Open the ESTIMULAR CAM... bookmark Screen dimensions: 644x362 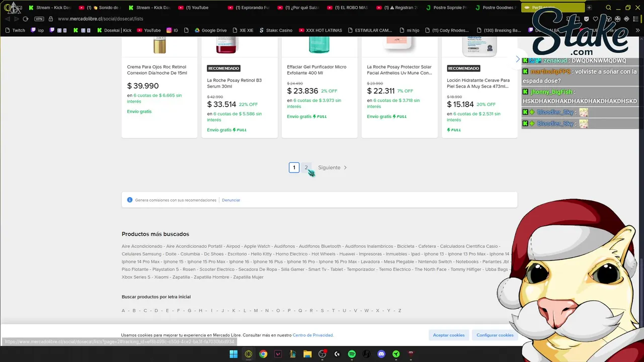[369, 30]
